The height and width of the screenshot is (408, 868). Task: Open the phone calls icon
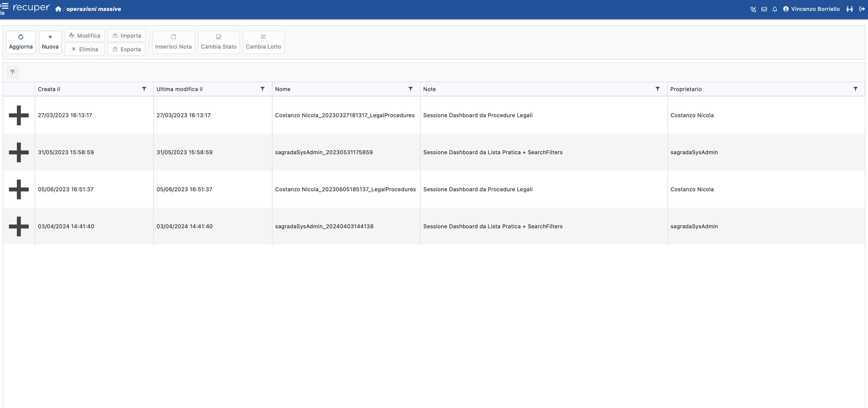pyautogui.click(x=753, y=9)
